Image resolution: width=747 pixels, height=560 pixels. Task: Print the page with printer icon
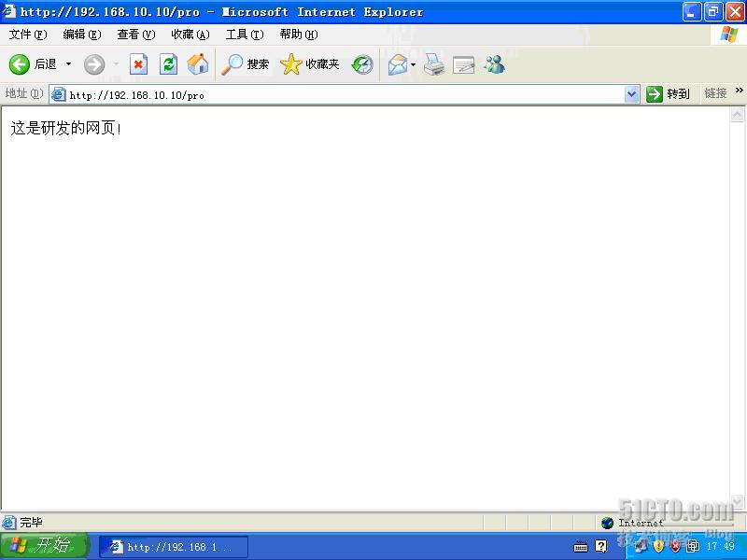[x=434, y=64]
